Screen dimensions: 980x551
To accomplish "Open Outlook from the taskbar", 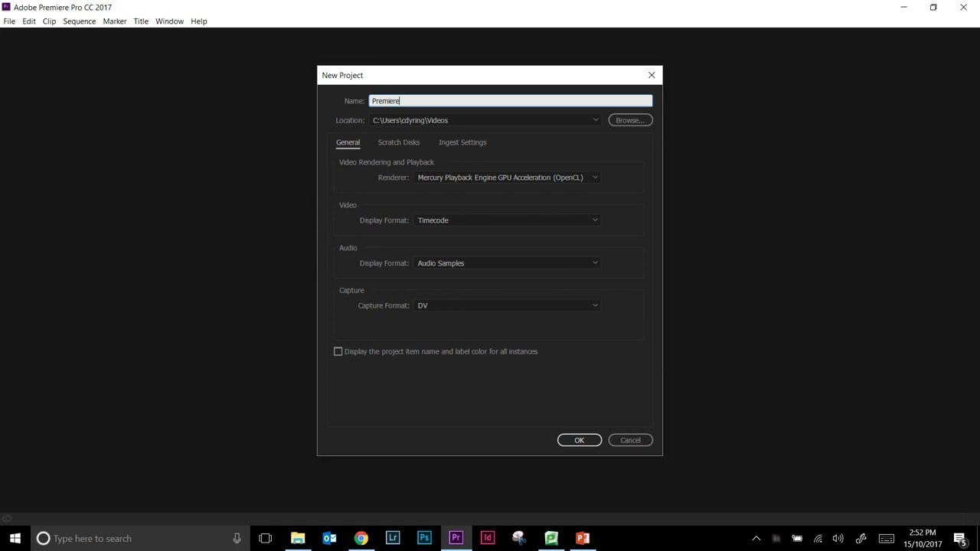I will coord(329,538).
